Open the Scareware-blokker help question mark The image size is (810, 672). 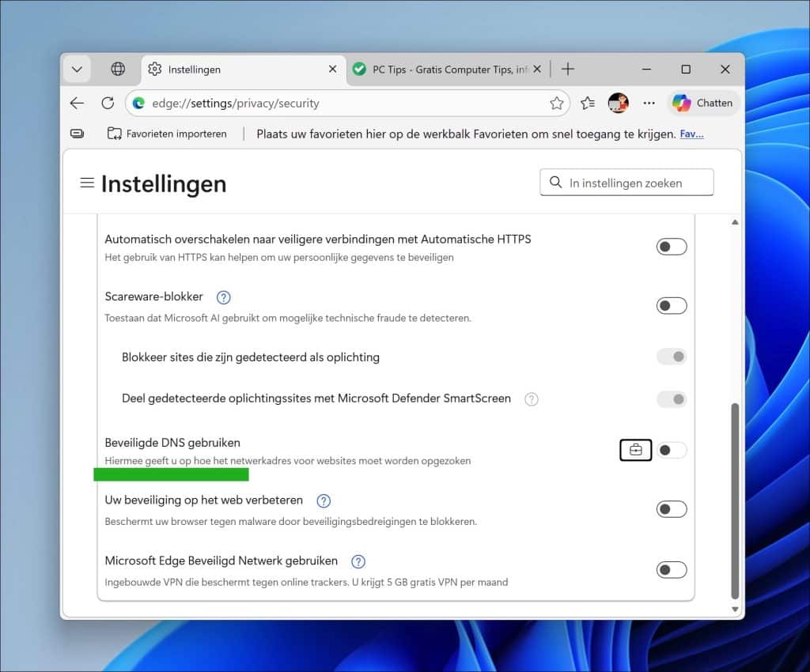[x=223, y=297]
